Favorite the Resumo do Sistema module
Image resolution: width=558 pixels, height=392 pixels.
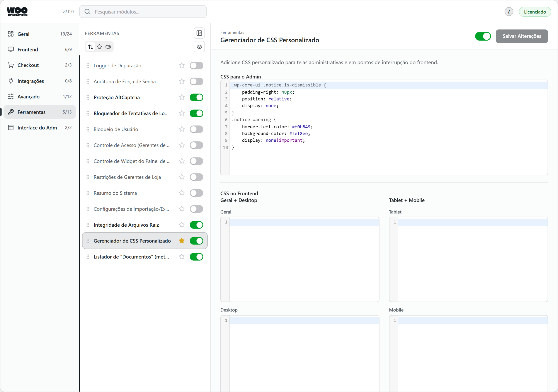182,193
